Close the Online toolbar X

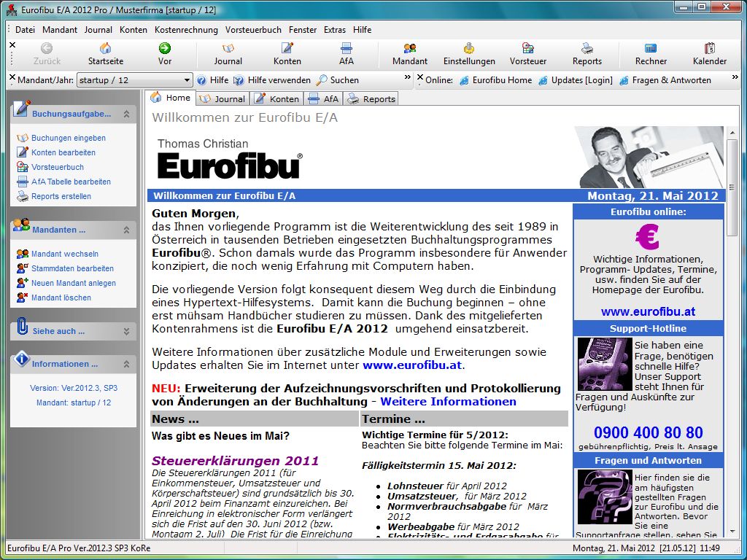419,77
